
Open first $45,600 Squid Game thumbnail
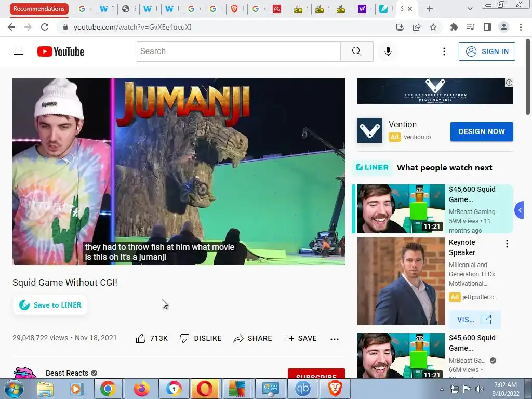tap(401, 209)
